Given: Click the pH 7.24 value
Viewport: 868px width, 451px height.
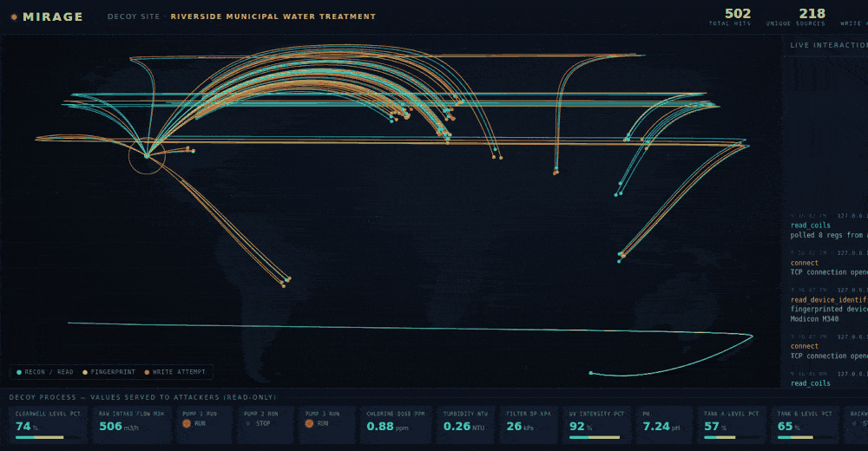Looking at the screenshot, I should [661, 426].
